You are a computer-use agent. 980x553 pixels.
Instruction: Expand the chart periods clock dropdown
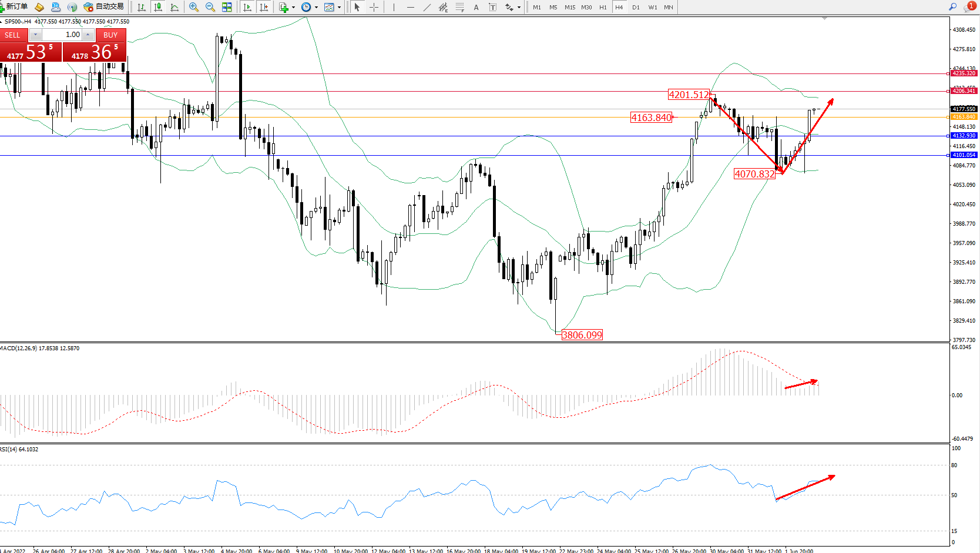click(x=317, y=8)
